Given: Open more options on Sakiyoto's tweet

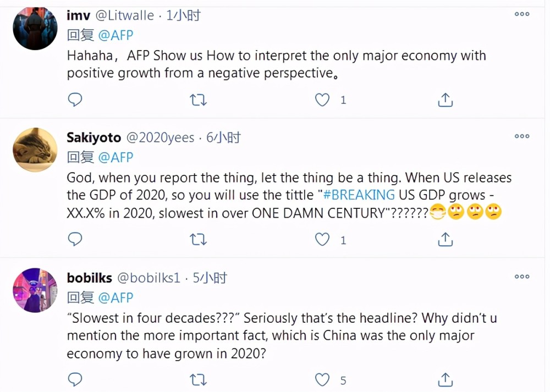Looking at the screenshot, I should [x=521, y=136].
